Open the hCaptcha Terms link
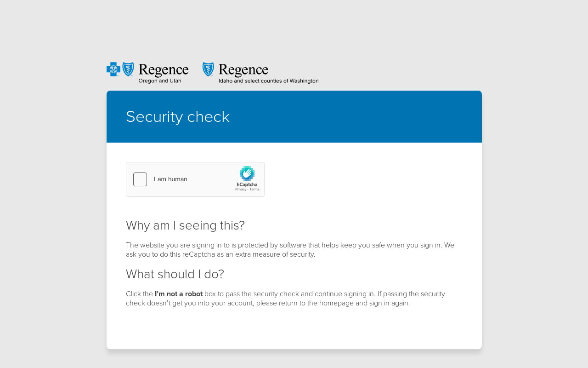588x368 pixels. click(x=254, y=190)
